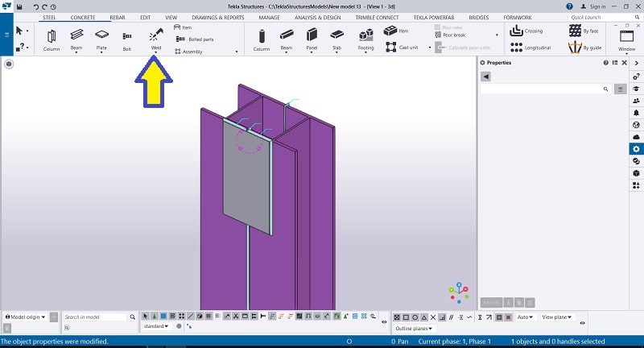Select the By guide rebar tool
Viewport: 644px width, 348px height.
coord(575,48)
